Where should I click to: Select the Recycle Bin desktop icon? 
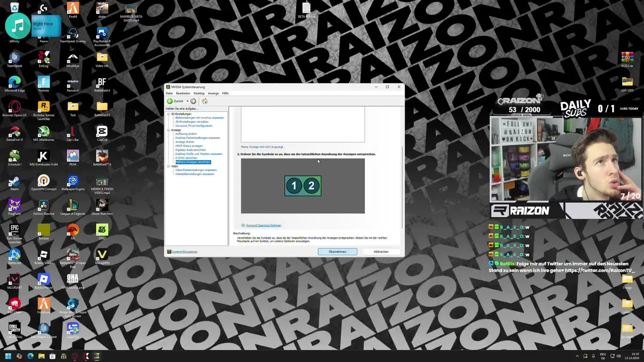[x=14, y=7]
